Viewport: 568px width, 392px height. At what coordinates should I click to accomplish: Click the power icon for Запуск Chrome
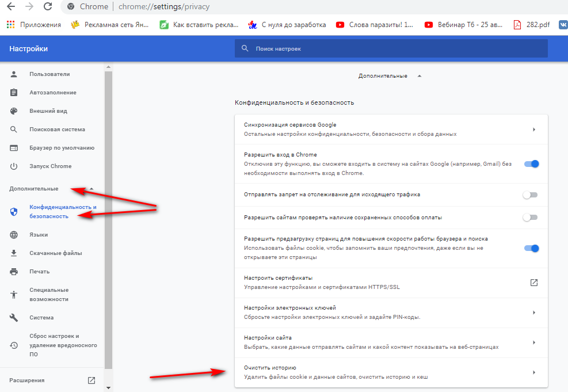(14, 166)
